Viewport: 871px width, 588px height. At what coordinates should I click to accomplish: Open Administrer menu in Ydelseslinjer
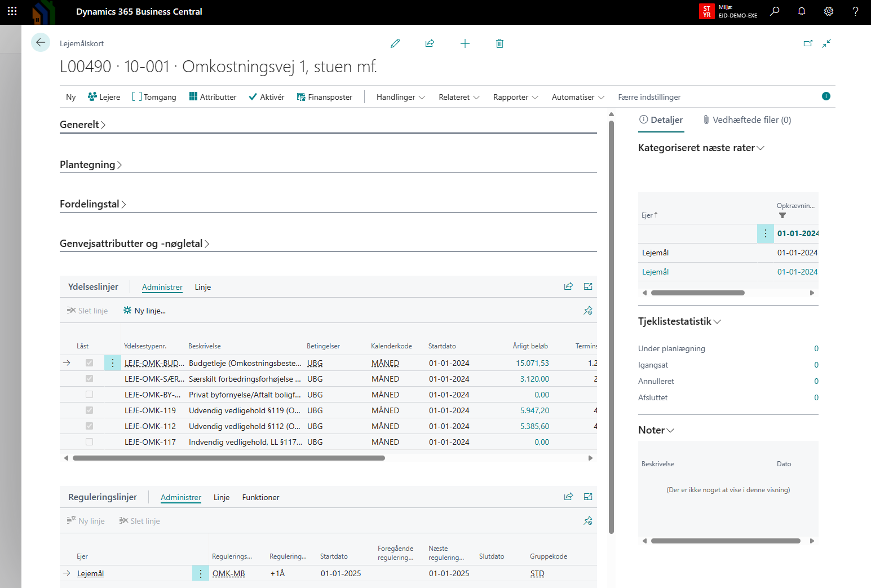tap(162, 287)
